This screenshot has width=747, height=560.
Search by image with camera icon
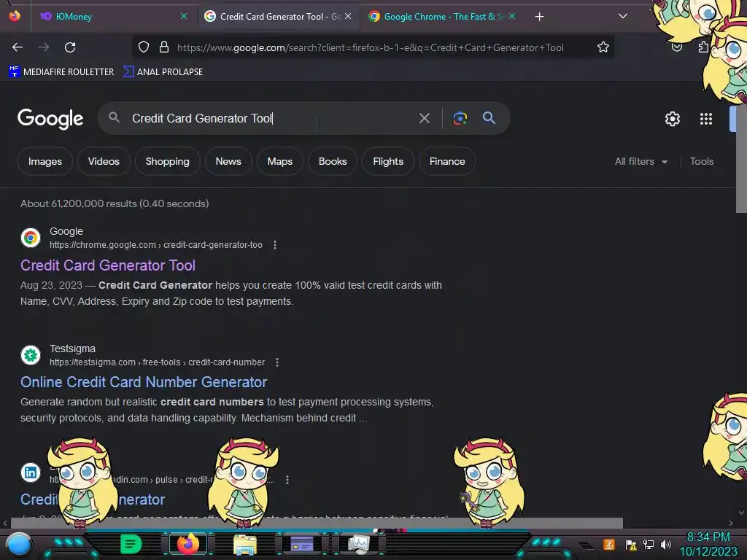(x=460, y=118)
